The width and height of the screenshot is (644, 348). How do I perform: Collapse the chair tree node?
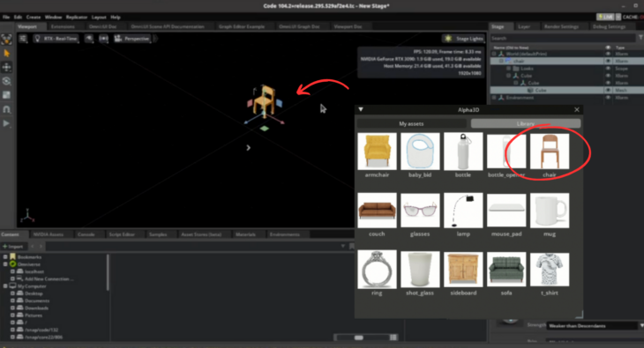click(501, 61)
